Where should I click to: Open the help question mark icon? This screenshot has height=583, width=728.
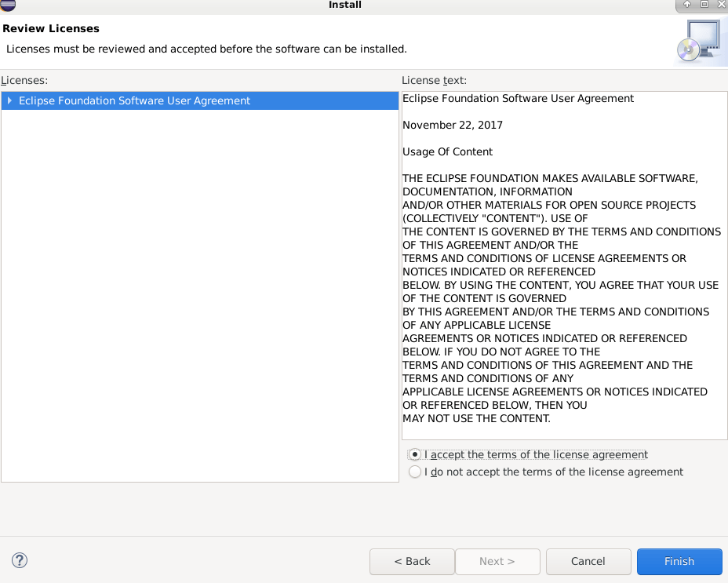pos(20,560)
